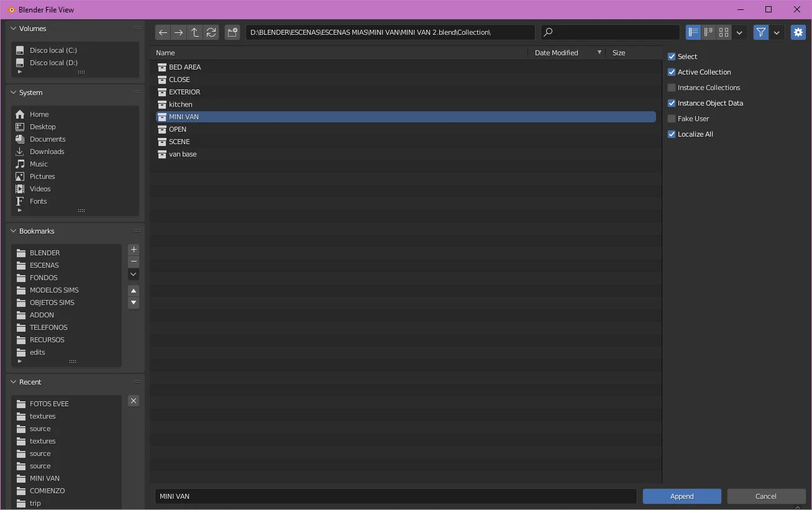812x510 pixels.
Task: Click the Cancel button
Action: point(765,496)
